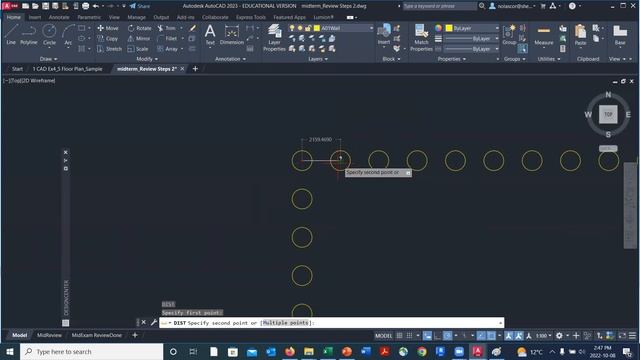Image resolution: width=640 pixels, height=360 pixels.
Task: Expand the Layers panel
Action: click(318, 59)
